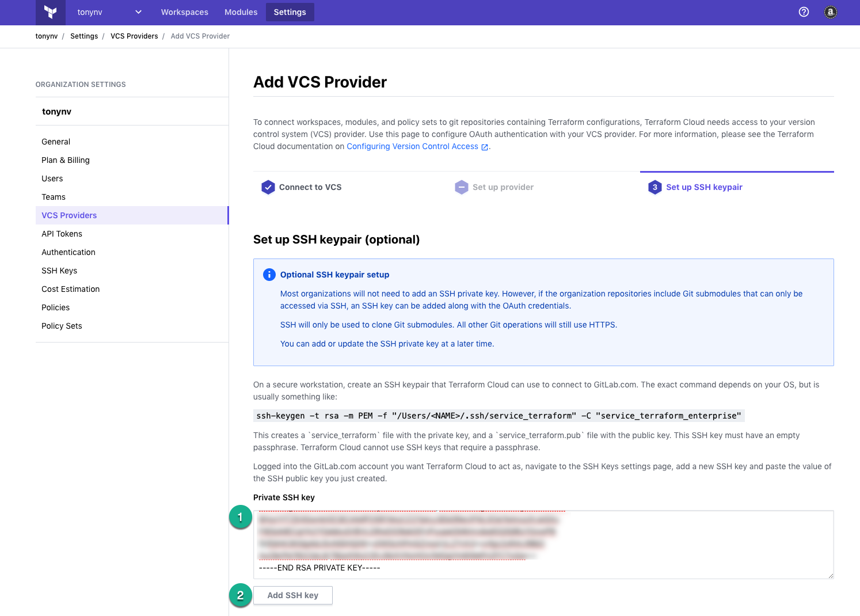Open Configuring Version Control Access link

[x=412, y=146]
